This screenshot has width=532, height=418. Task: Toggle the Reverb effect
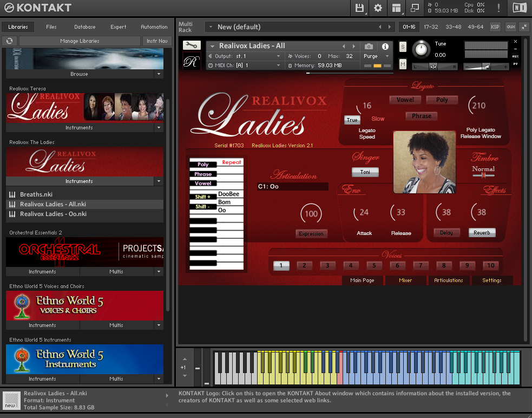(x=482, y=233)
